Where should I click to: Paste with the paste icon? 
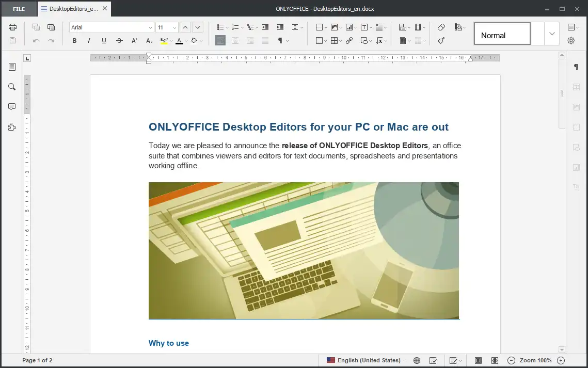pyautogui.click(x=51, y=27)
